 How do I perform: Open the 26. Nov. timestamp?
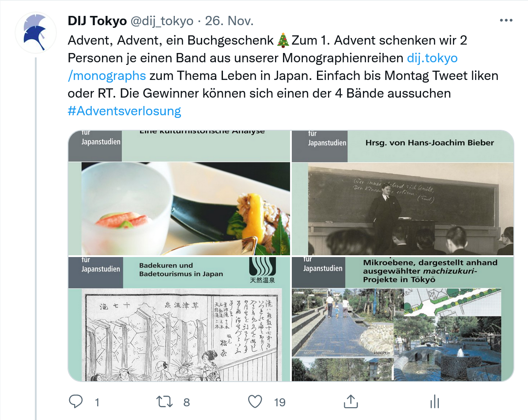tap(229, 21)
